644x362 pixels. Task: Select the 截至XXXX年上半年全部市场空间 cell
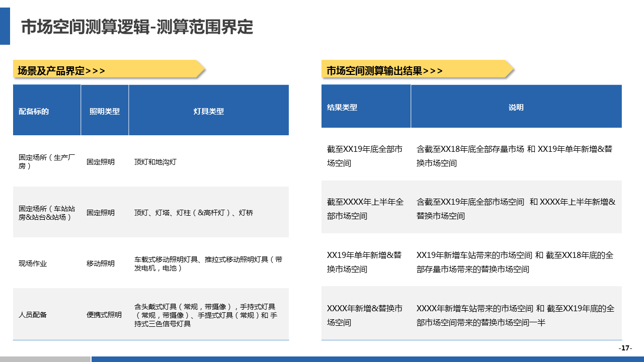coord(365,209)
